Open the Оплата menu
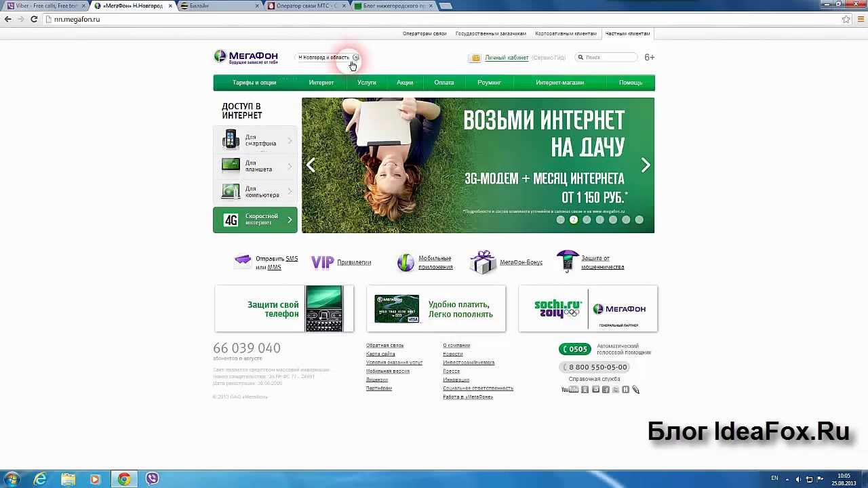 [x=444, y=83]
